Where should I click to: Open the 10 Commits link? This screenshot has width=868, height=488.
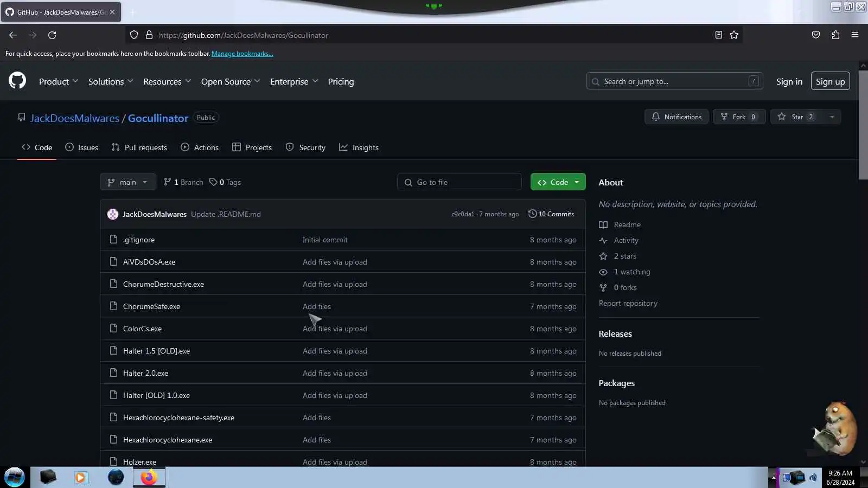click(551, 214)
